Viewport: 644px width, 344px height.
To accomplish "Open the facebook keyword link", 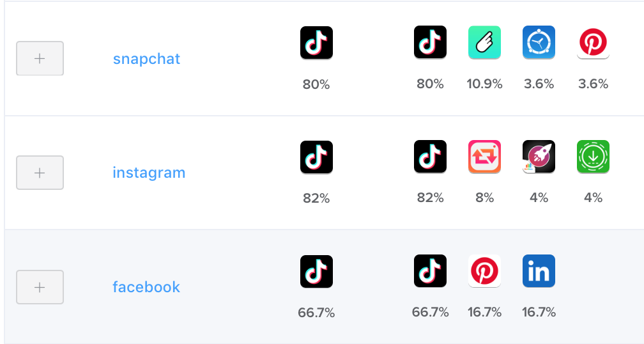I will [146, 287].
